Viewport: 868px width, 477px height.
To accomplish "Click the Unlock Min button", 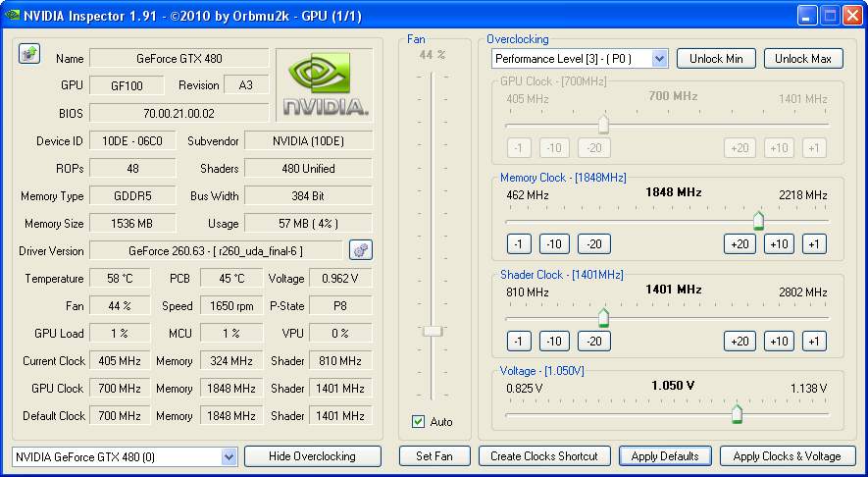I will [716, 59].
